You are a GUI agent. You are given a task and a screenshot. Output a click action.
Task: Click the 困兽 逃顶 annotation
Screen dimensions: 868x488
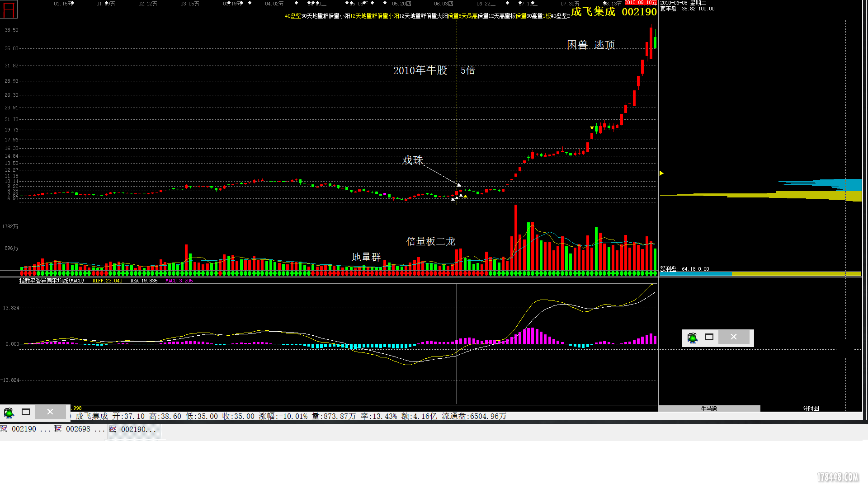(x=591, y=45)
